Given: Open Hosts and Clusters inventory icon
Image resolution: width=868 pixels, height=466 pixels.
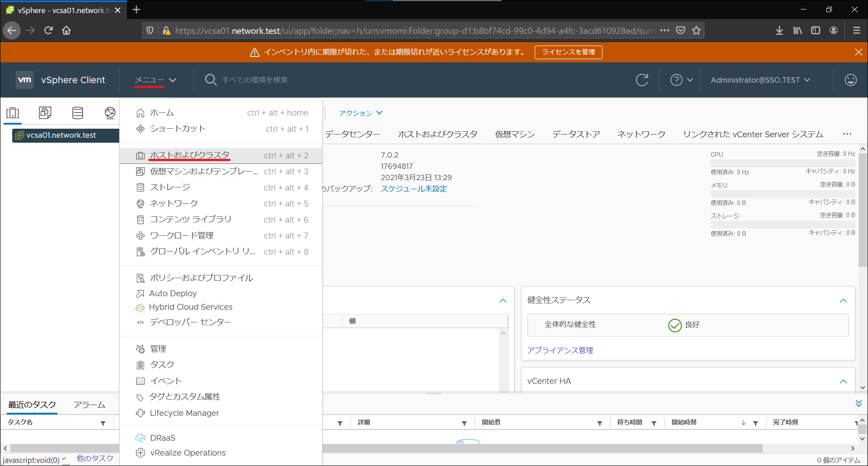Looking at the screenshot, I should click(13, 112).
